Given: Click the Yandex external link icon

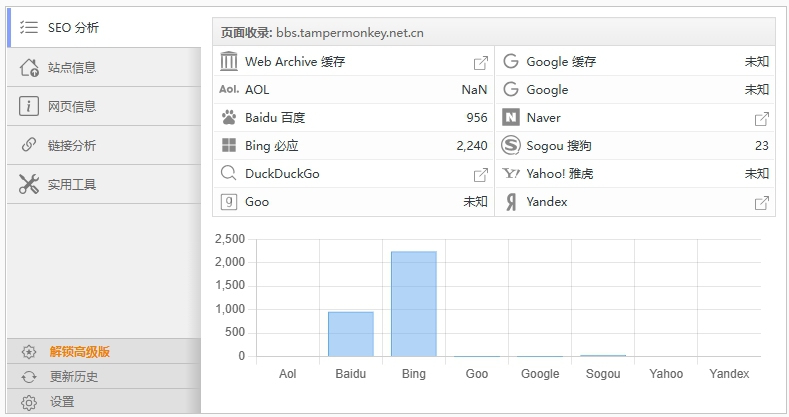Looking at the screenshot, I should (761, 202).
